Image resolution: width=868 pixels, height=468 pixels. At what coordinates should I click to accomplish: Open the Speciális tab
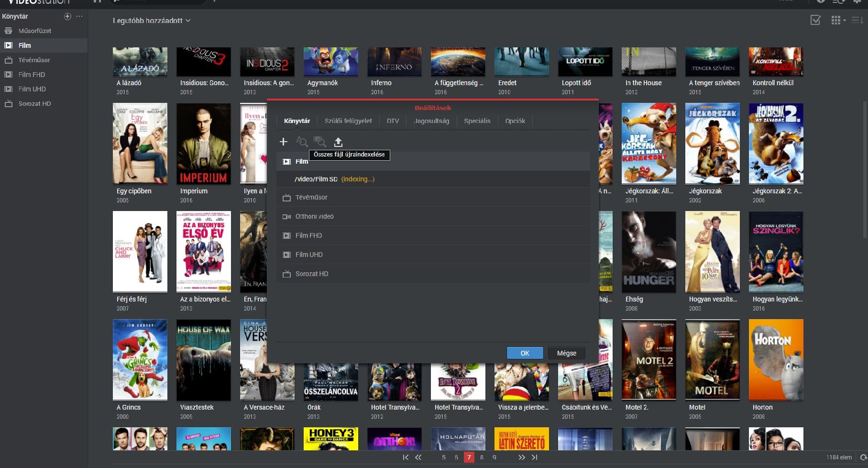477,121
